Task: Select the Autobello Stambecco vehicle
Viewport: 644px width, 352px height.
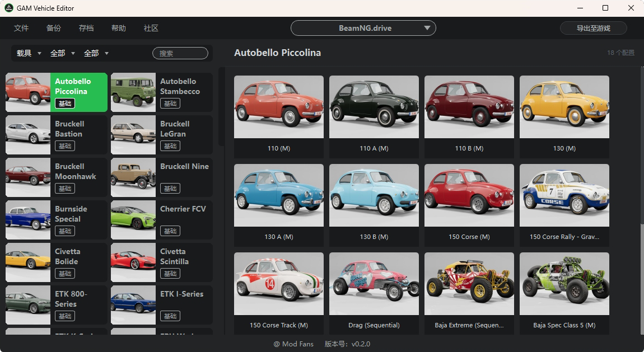Action: coord(161,92)
